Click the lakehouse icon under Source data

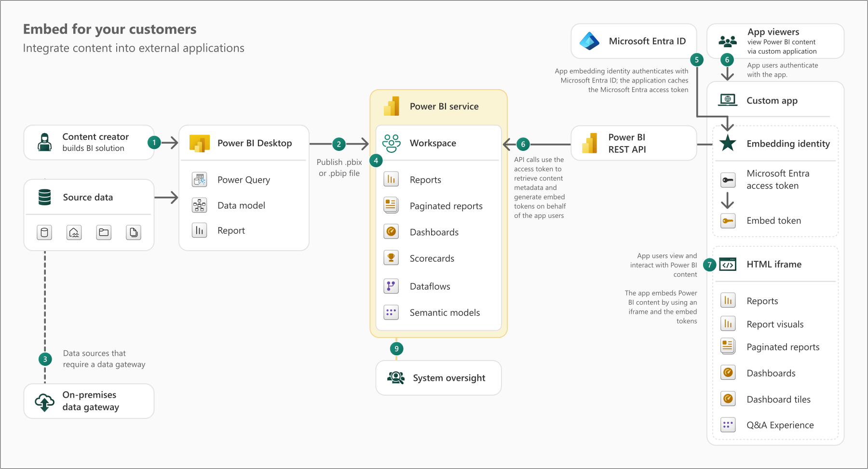74,233
